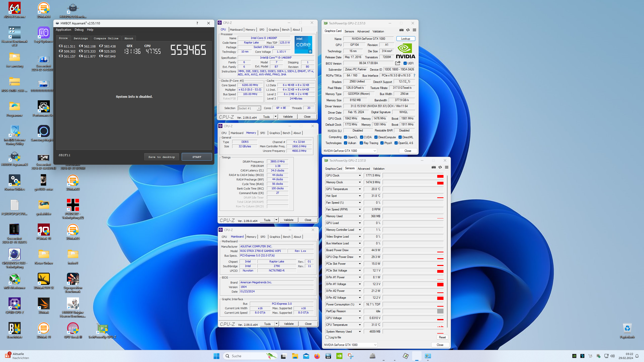Open GPU Tweak III desktop icon
644x362 pixels.
pyautogui.click(x=73, y=330)
